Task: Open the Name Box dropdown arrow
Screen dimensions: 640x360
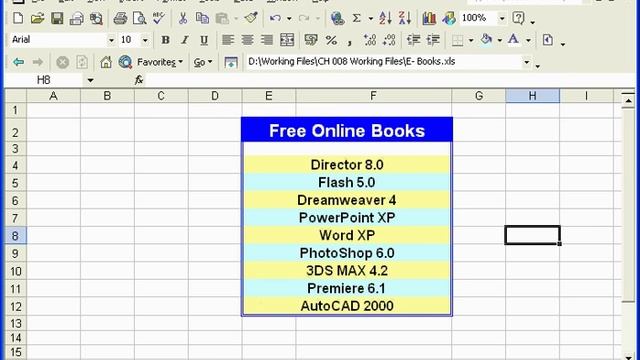Action: pos(90,80)
